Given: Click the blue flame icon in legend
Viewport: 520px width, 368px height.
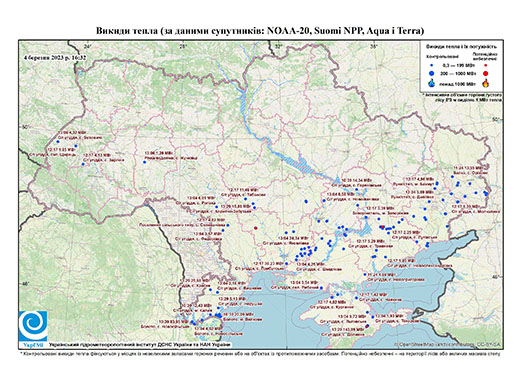Looking at the screenshot, I should [432, 83].
